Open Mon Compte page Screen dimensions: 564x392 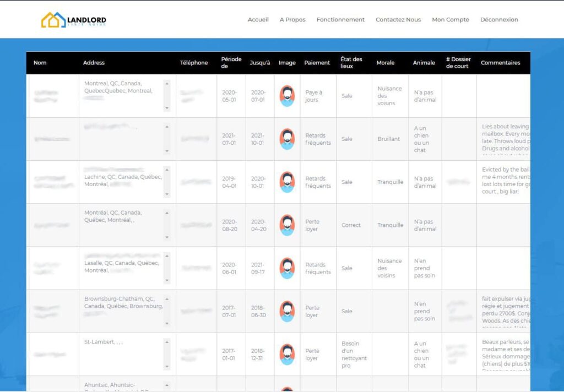(x=451, y=20)
